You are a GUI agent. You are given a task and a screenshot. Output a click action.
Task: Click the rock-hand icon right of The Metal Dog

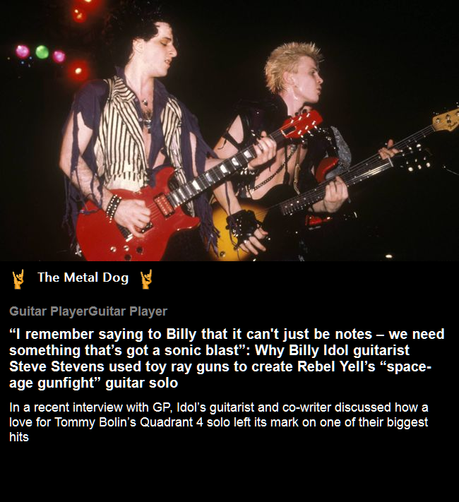click(146, 279)
